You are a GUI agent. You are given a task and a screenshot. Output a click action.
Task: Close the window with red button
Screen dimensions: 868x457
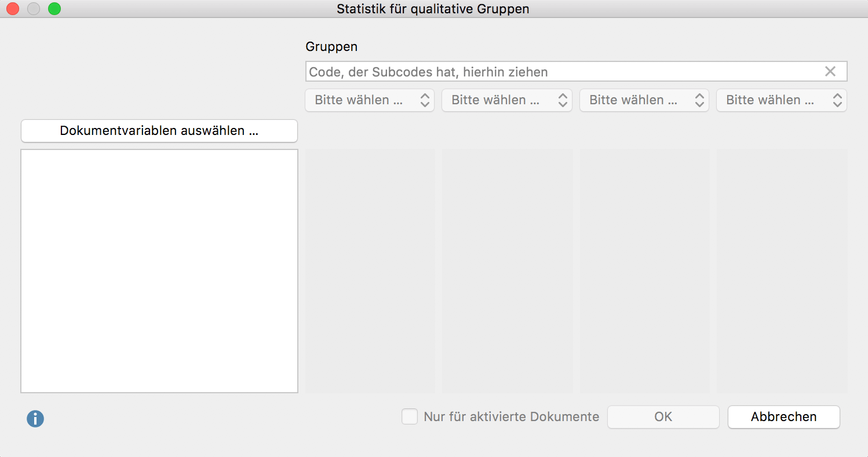[x=13, y=9]
